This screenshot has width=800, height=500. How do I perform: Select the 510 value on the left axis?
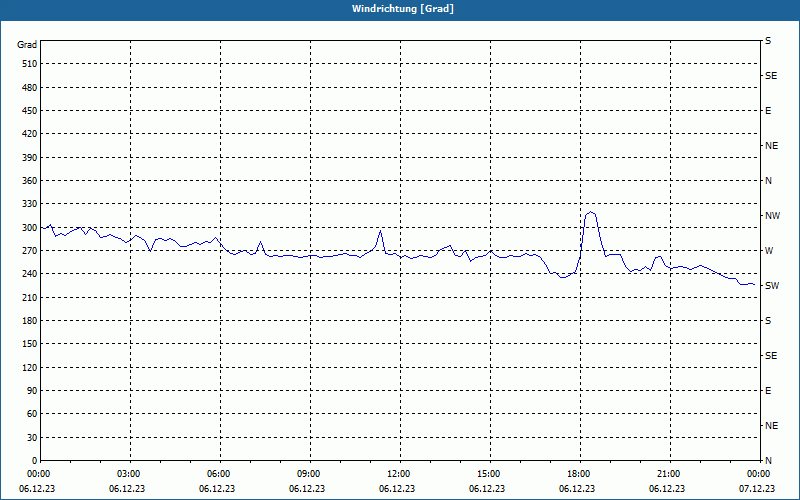(30, 64)
